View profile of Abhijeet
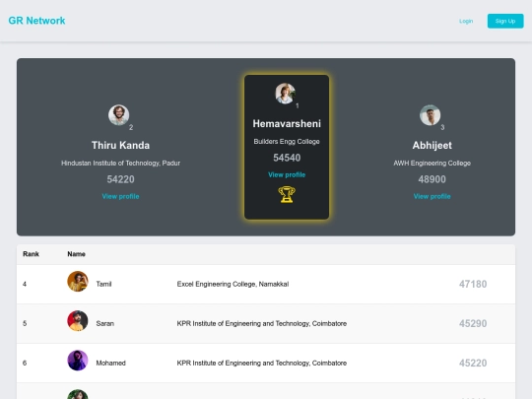The width and height of the screenshot is (532, 399). click(x=432, y=196)
